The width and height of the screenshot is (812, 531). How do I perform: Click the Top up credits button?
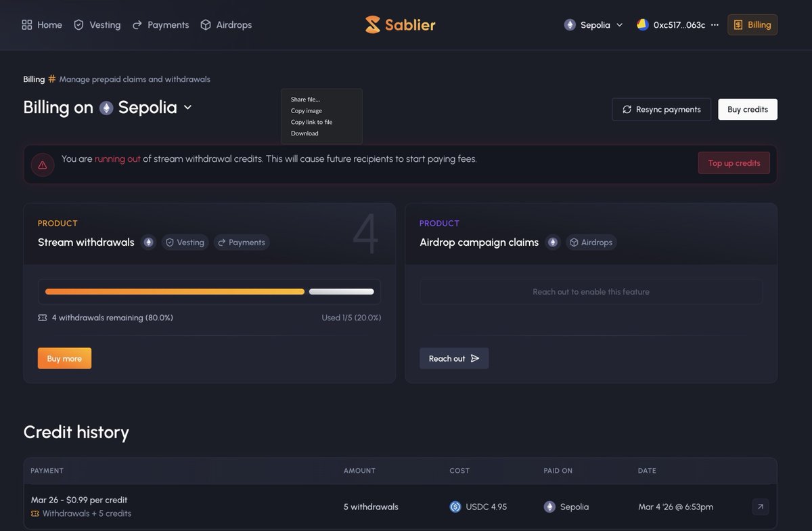734,163
